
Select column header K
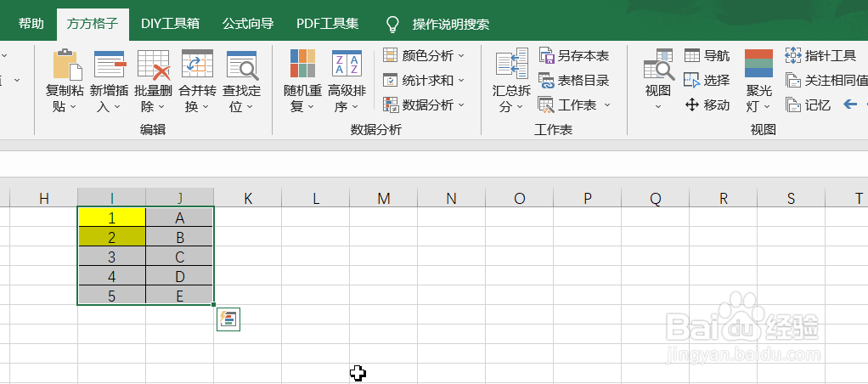pyautogui.click(x=248, y=198)
